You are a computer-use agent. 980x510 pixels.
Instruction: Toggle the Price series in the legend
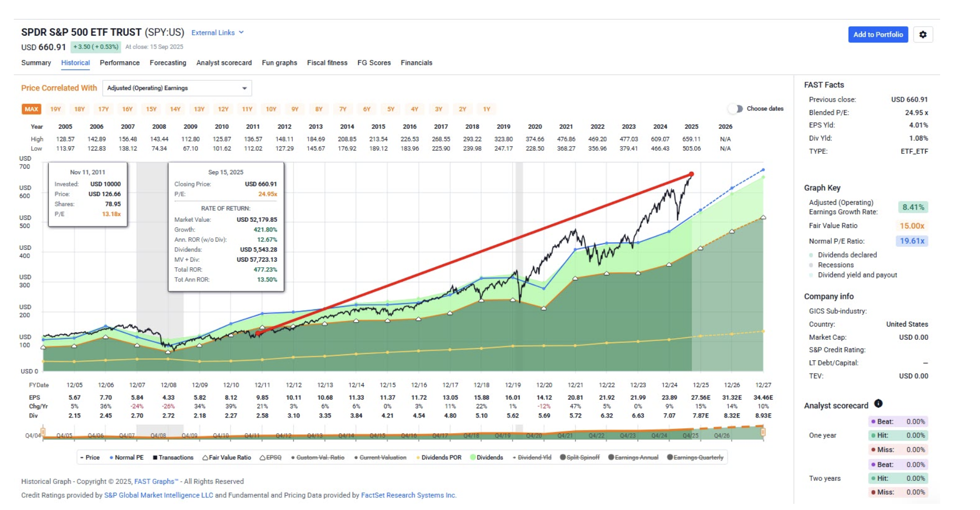(x=90, y=458)
